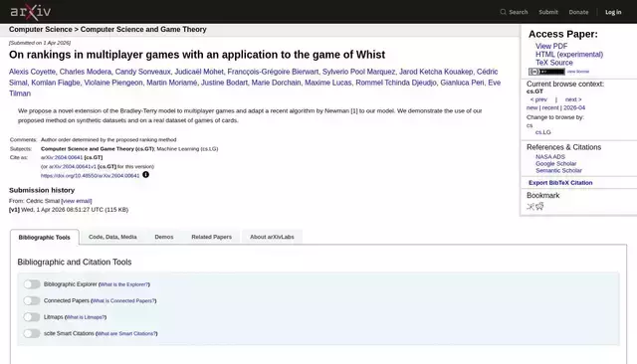This screenshot has width=637, height=364.
Task: Open the new listings link
Action: pos(531,108)
